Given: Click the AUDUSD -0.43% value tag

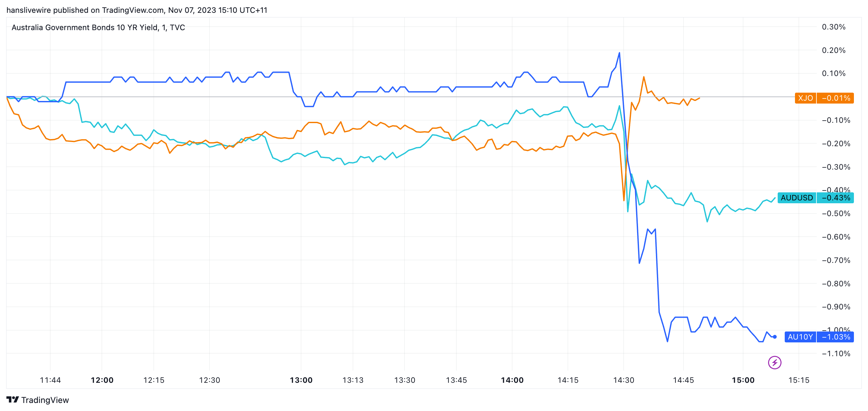Looking at the screenshot, I should click(836, 197).
